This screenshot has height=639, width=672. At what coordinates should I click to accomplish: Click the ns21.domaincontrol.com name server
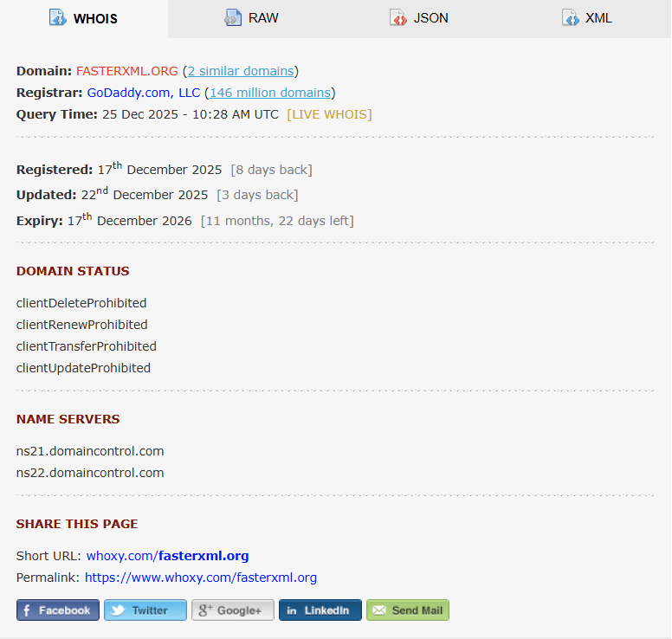pos(90,451)
